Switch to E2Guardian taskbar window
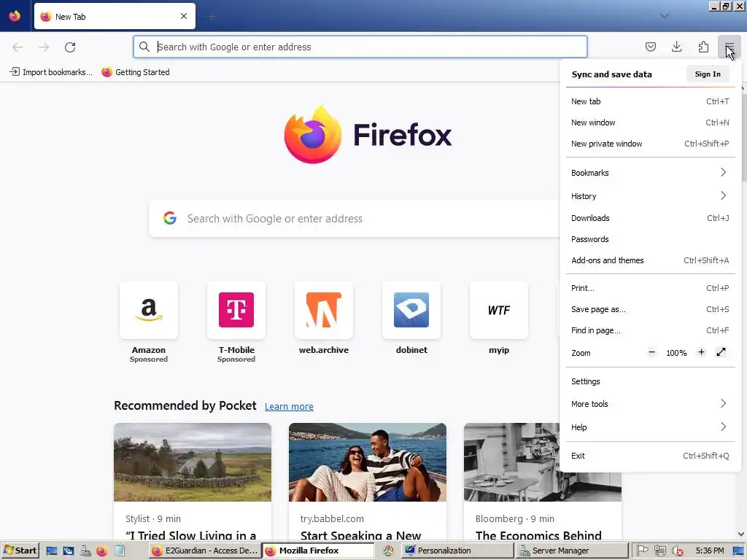Viewport: 747px width, 560px height. coord(205,551)
